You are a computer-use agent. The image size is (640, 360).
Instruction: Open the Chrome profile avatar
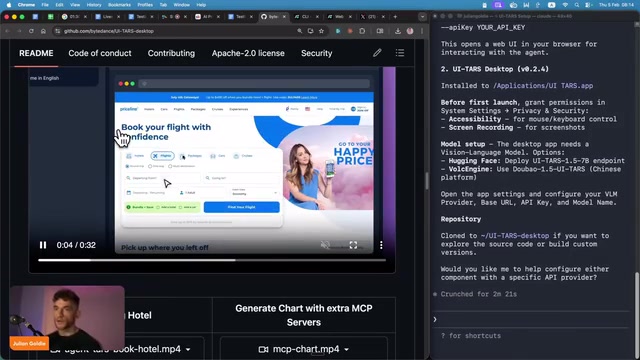410,31
